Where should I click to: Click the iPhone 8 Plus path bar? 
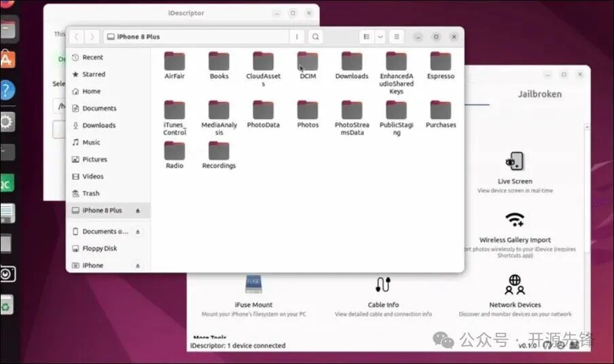(196, 37)
